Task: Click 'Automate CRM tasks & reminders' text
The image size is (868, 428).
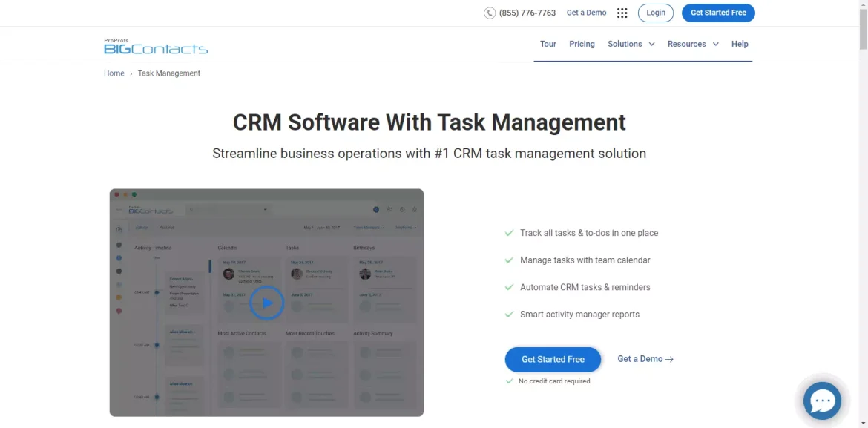Action: pos(585,287)
